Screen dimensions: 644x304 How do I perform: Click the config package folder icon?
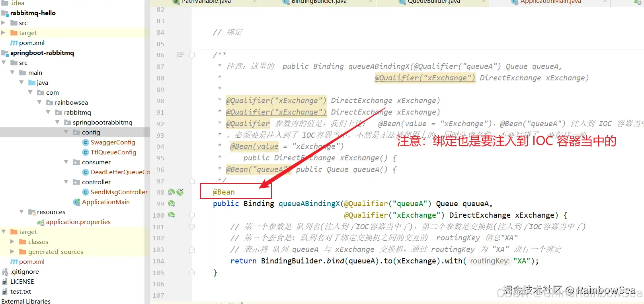pyautogui.click(x=77, y=133)
